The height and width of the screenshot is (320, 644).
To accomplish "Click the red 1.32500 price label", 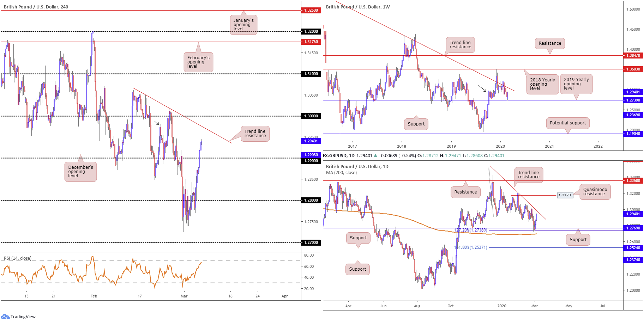I will coord(311,10).
